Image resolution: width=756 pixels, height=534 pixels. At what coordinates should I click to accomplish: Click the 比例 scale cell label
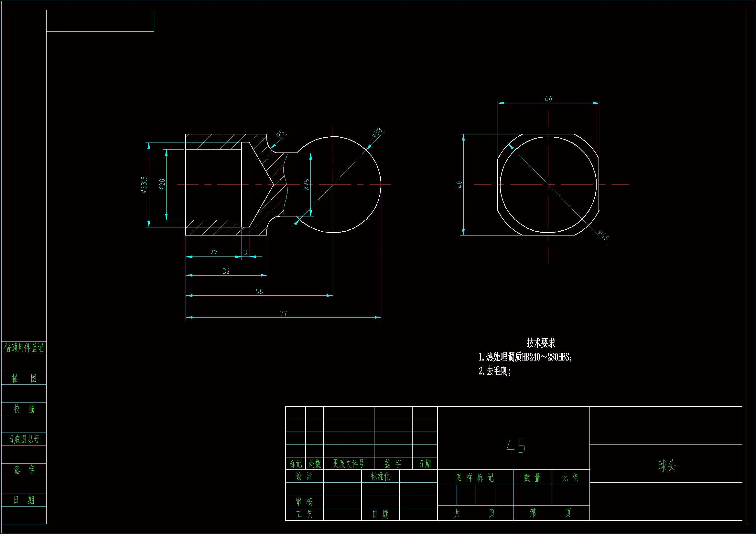(x=570, y=478)
